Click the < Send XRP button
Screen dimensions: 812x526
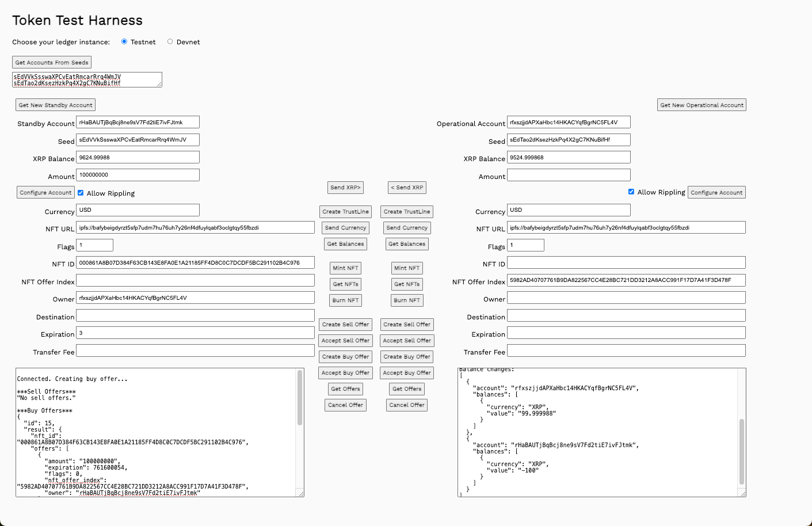point(407,188)
